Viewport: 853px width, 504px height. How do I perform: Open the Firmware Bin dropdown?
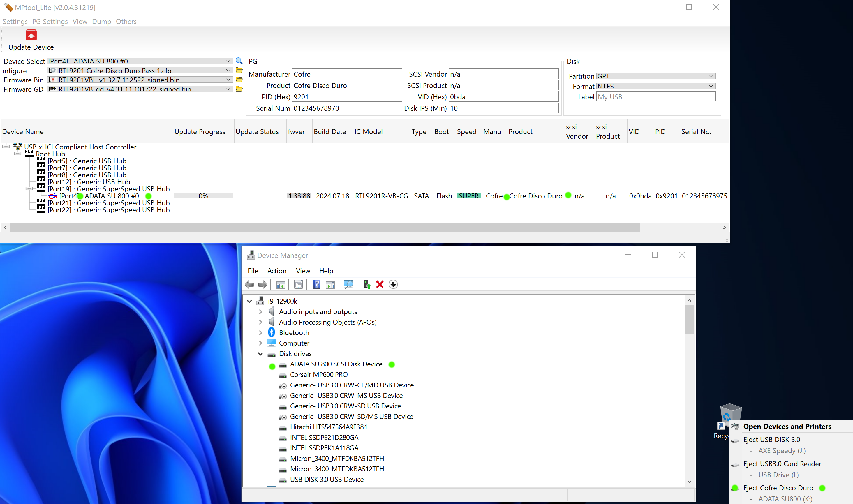coord(228,80)
